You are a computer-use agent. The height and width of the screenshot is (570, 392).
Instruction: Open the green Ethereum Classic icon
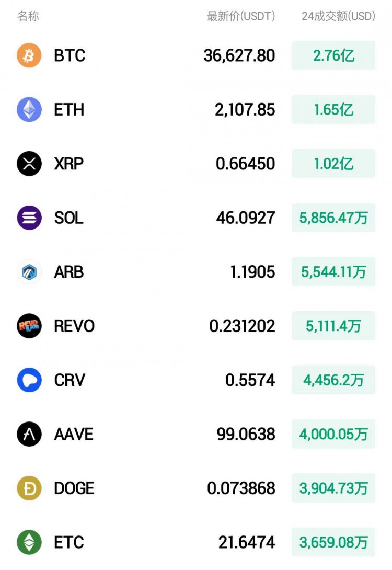29,542
